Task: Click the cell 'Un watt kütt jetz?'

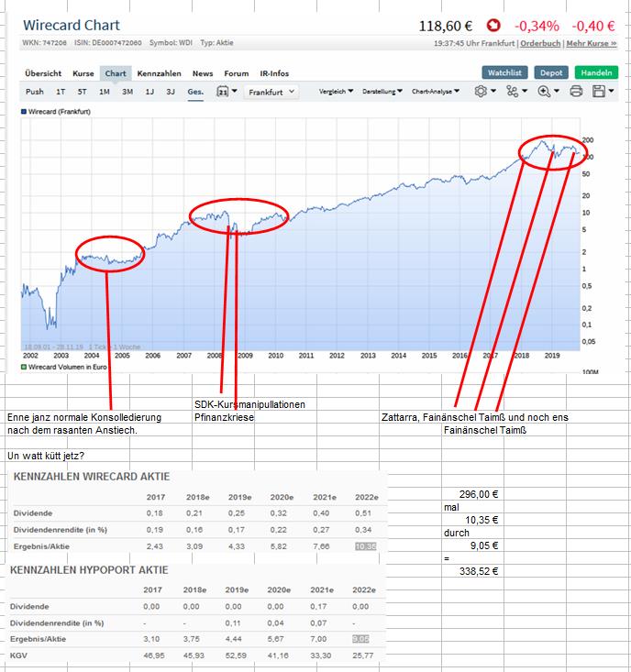Action: pyautogui.click(x=46, y=456)
